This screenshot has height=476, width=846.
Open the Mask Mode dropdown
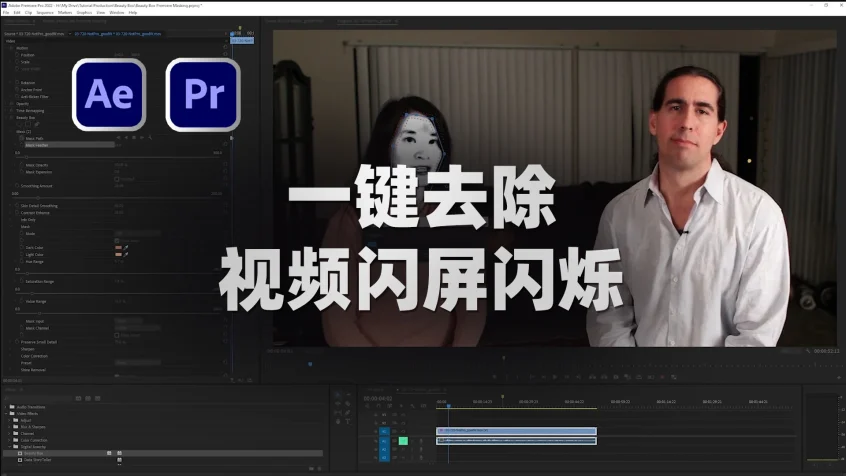(x=138, y=233)
